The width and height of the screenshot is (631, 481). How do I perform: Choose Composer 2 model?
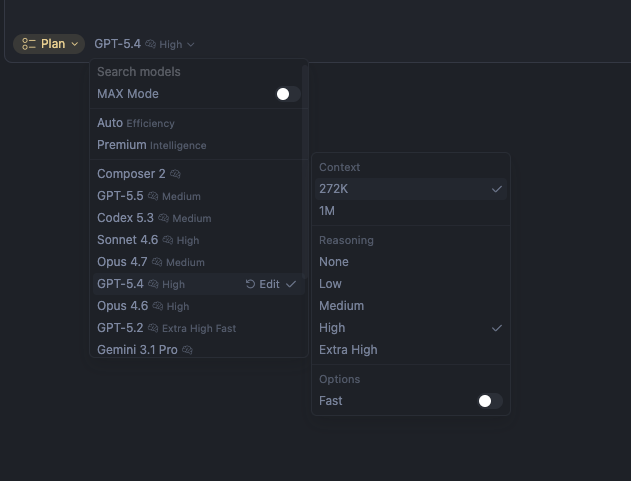click(199, 174)
